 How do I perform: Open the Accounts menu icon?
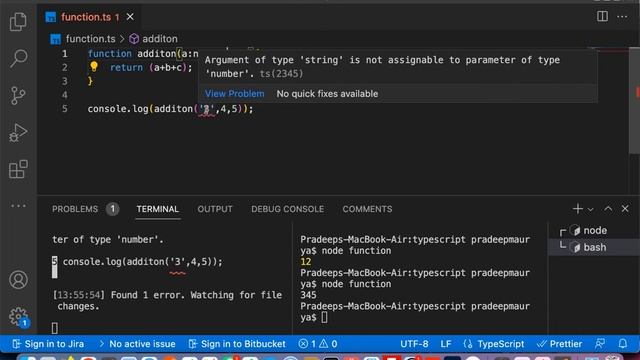18,280
